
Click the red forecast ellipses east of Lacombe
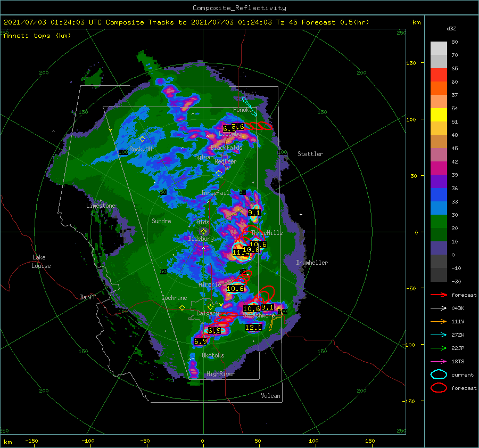point(258,126)
